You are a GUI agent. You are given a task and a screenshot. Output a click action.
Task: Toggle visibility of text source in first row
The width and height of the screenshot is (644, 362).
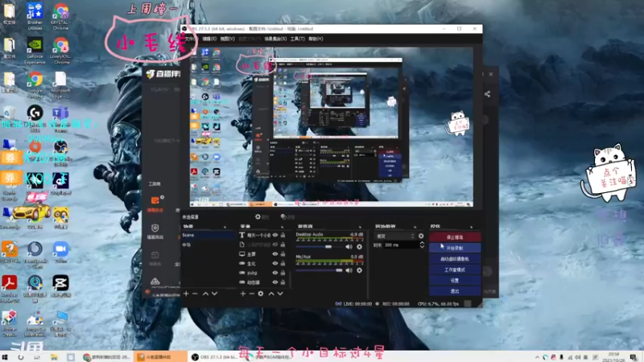click(x=275, y=235)
